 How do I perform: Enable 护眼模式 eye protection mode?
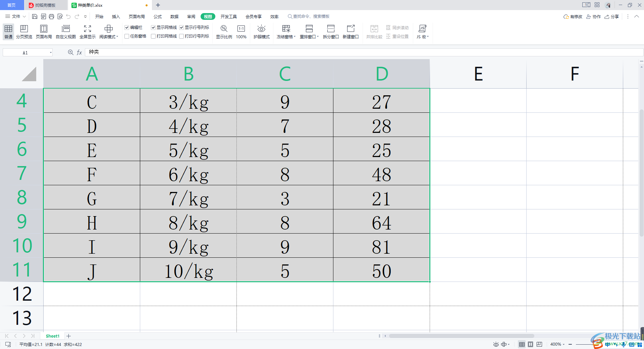[x=262, y=32]
